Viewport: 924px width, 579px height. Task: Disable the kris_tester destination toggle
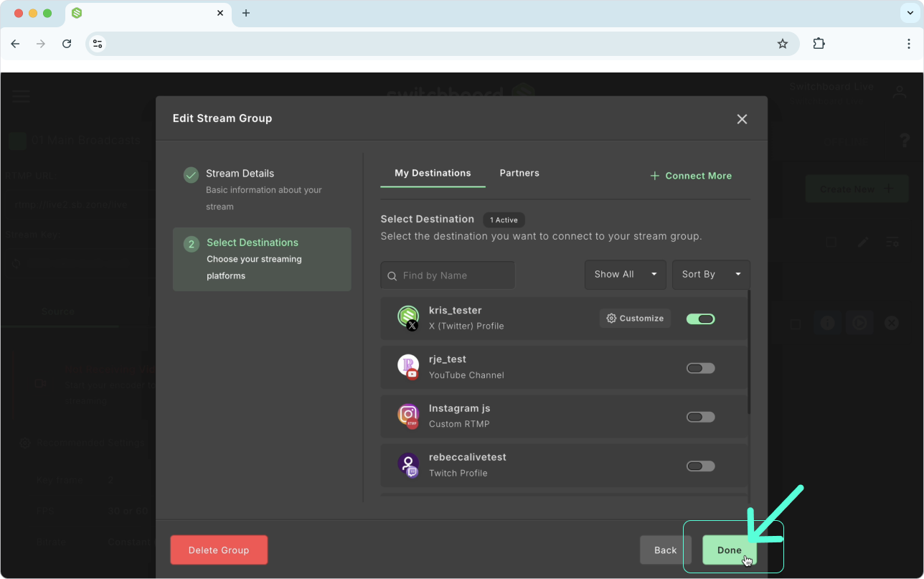coord(701,319)
